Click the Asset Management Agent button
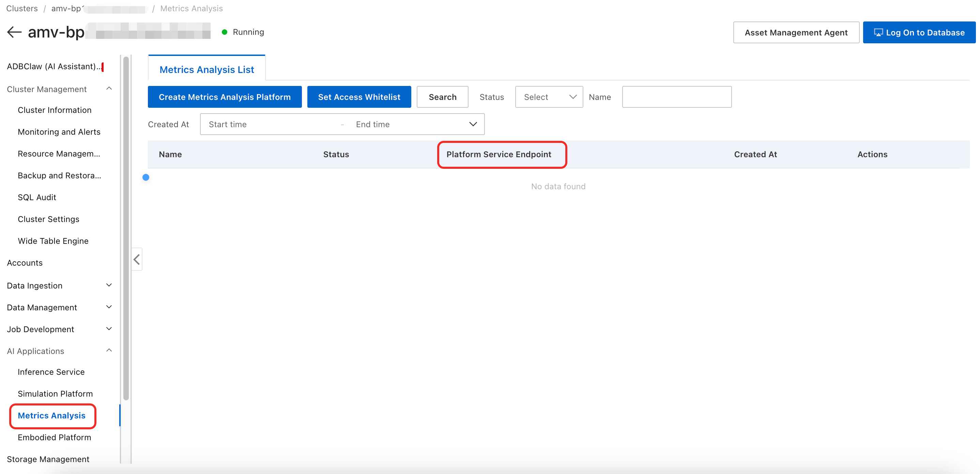Image resolution: width=980 pixels, height=474 pixels. click(x=796, y=32)
